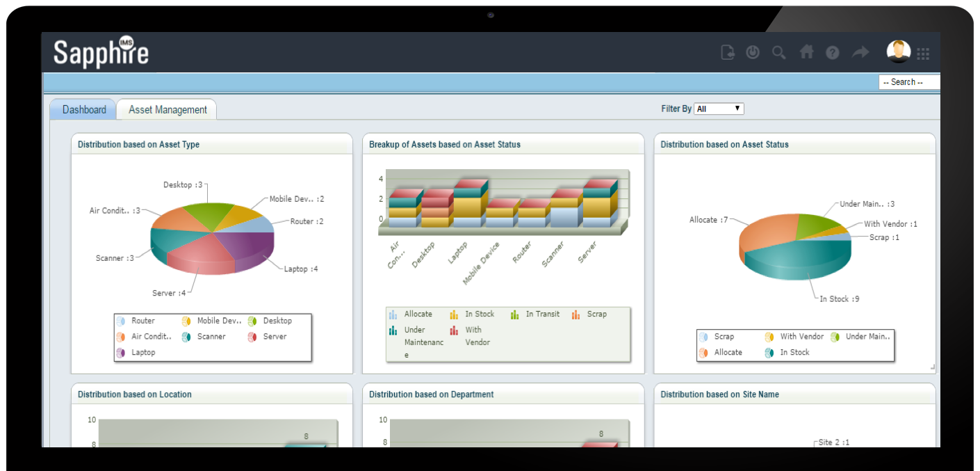Go to home via house icon

click(806, 52)
